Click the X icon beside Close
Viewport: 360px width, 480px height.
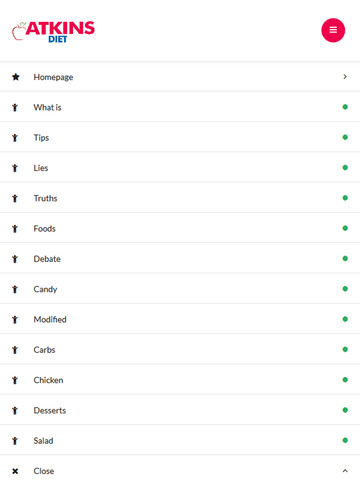[15, 471]
